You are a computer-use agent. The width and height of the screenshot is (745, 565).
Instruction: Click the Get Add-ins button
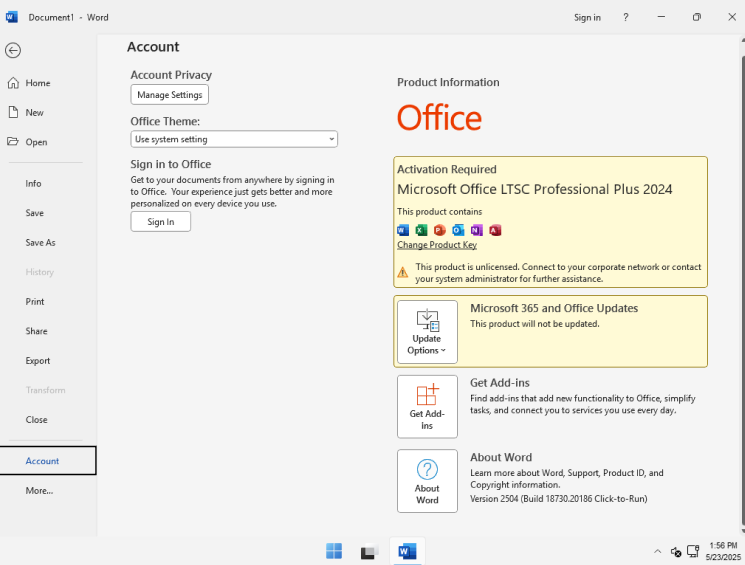pyautogui.click(x=427, y=407)
